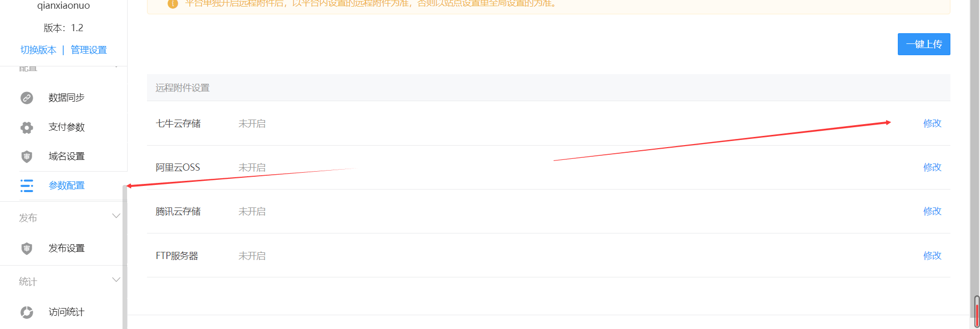
Task: Click 修改 for 阿里云OSS
Action: click(x=932, y=167)
